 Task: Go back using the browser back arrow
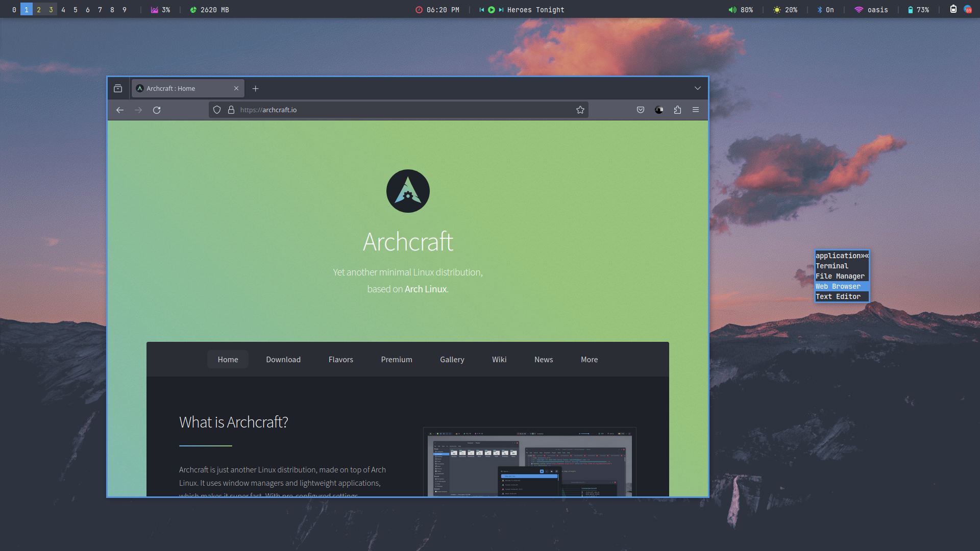click(x=120, y=110)
